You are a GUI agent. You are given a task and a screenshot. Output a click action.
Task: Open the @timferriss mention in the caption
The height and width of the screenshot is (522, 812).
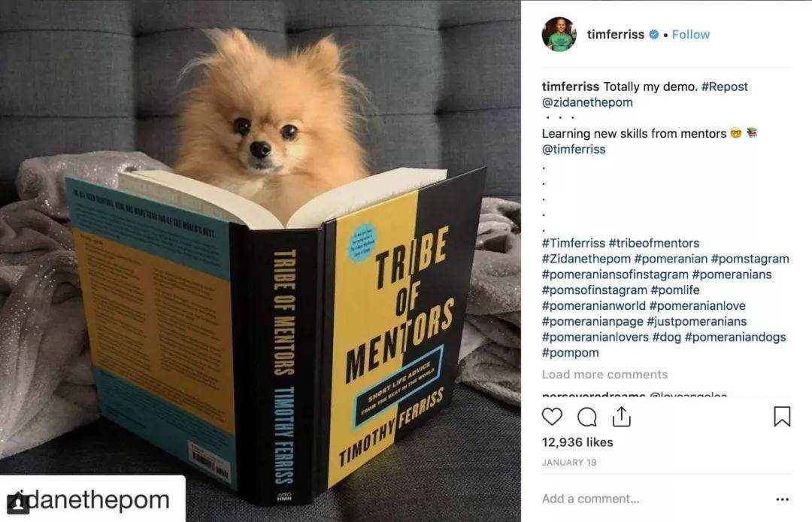tap(573, 149)
